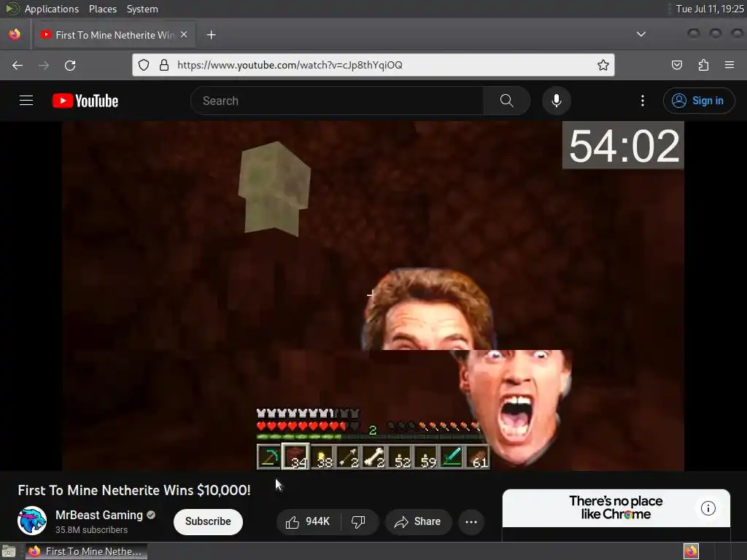This screenshot has width=747, height=560.
Task: Open tracking protection shield info
Action: tap(144, 65)
